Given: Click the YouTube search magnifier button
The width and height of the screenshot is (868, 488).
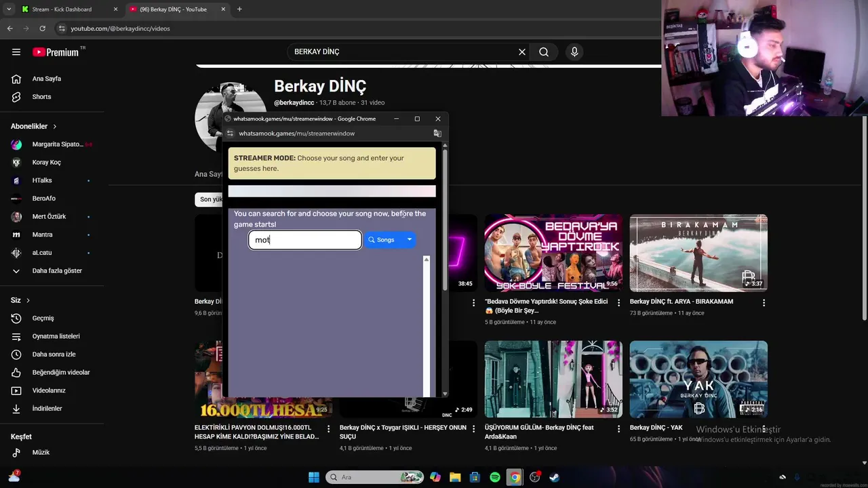Looking at the screenshot, I should click(x=544, y=52).
